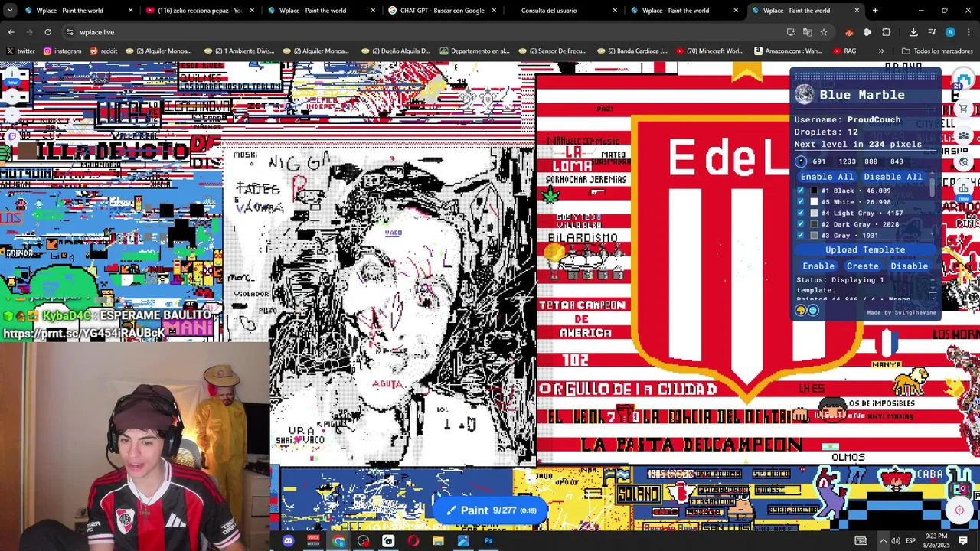The width and height of the screenshot is (980, 551).
Task: Expand the hidden bookmarks overflow chevron
Action: tap(881, 51)
